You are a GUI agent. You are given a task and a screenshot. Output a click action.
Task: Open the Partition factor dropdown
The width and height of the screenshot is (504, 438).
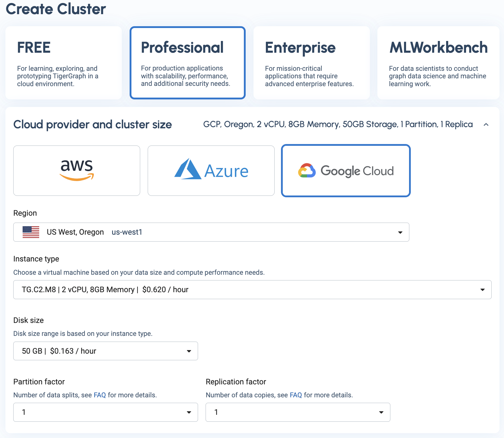pyautogui.click(x=189, y=412)
